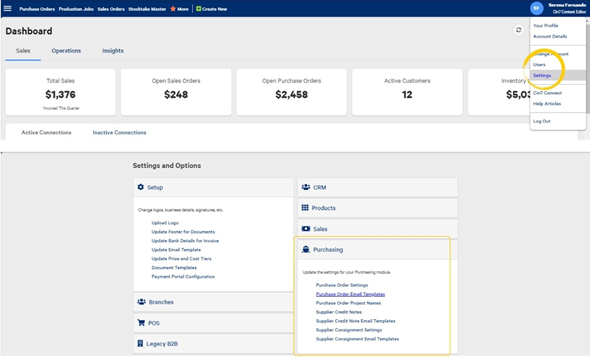Screen dimensions: 590x362
Task: Expand the Branches settings section
Action: tap(213, 302)
